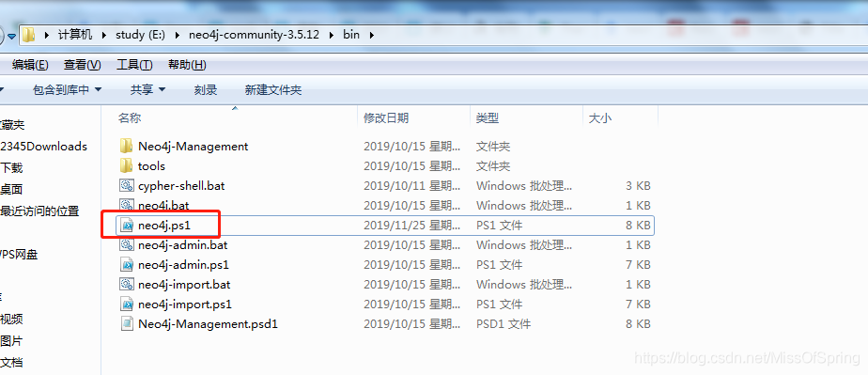Select 最近访问的位置 in navigation pane
868x375 pixels.
[39, 211]
